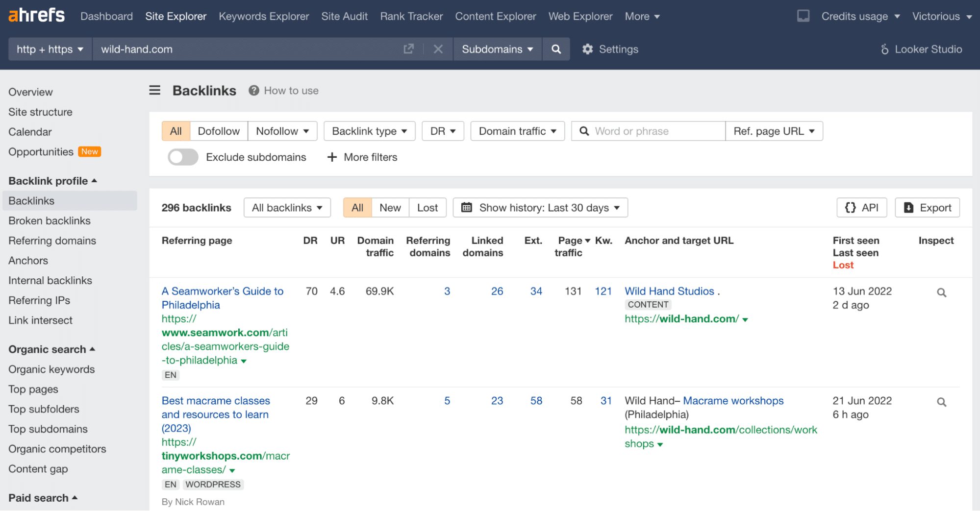Image resolution: width=980 pixels, height=511 pixels.
Task: Open Organic keywords in sidebar
Action: pyautogui.click(x=51, y=369)
